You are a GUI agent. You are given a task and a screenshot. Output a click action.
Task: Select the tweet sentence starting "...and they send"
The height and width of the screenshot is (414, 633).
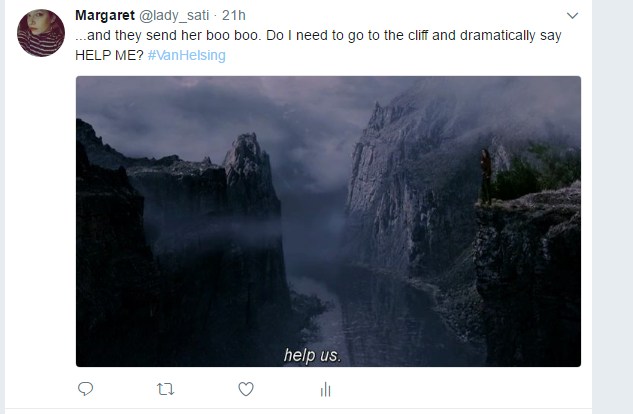click(318, 36)
